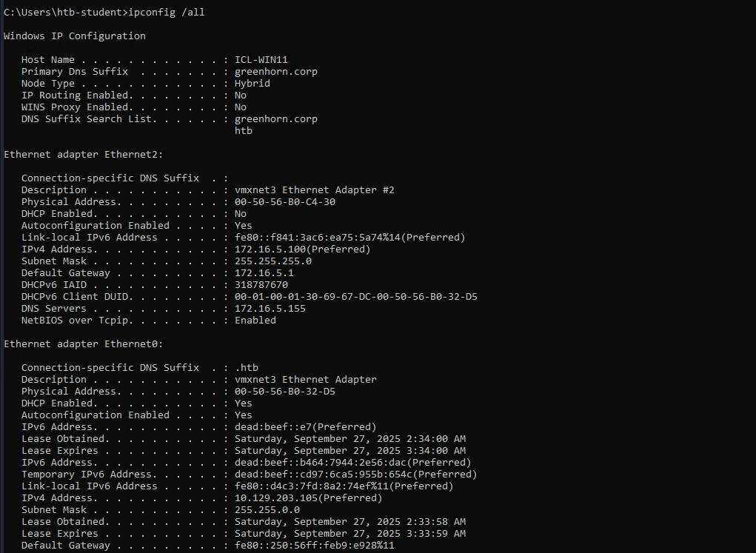Click the NetBIOS over Tcpip Enabled value
Viewport: 756px width, 553px height.
click(255, 321)
